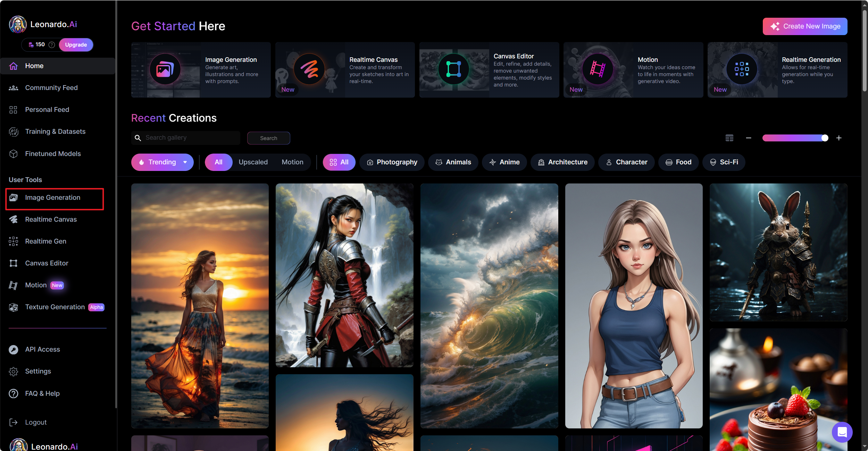Viewport: 868px width, 451px height.
Task: Click Realtime Gen sidebar icon
Action: [14, 241]
